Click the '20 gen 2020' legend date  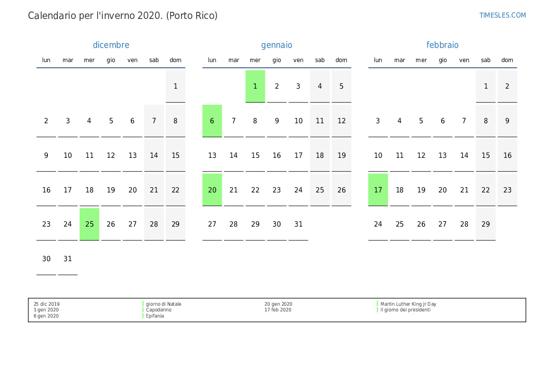pyautogui.click(x=278, y=304)
